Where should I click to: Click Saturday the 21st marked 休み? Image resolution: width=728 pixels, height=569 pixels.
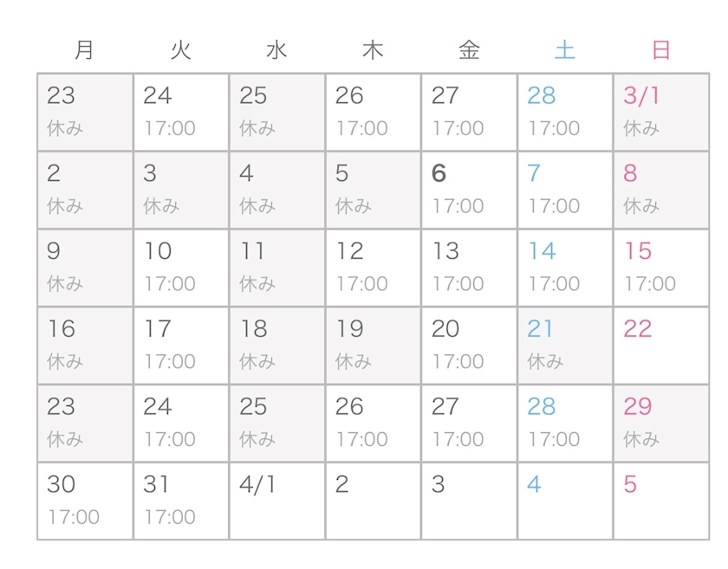(565, 346)
